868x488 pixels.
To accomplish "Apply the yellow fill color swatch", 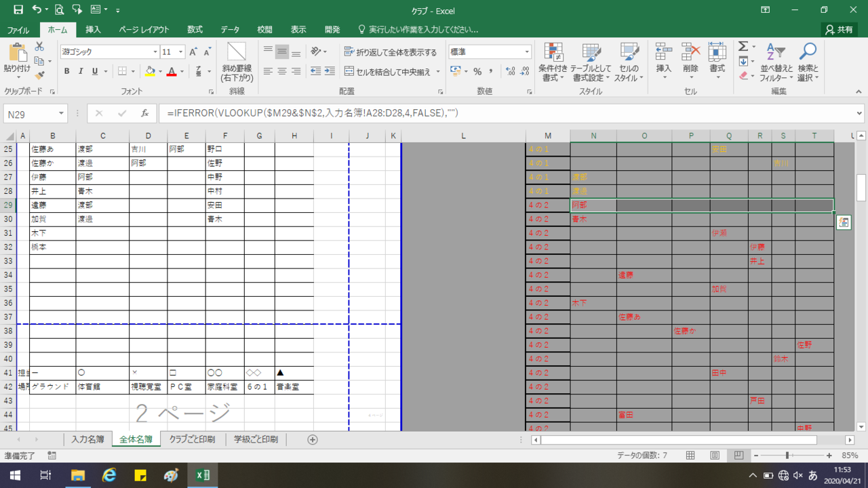I will [x=150, y=71].
